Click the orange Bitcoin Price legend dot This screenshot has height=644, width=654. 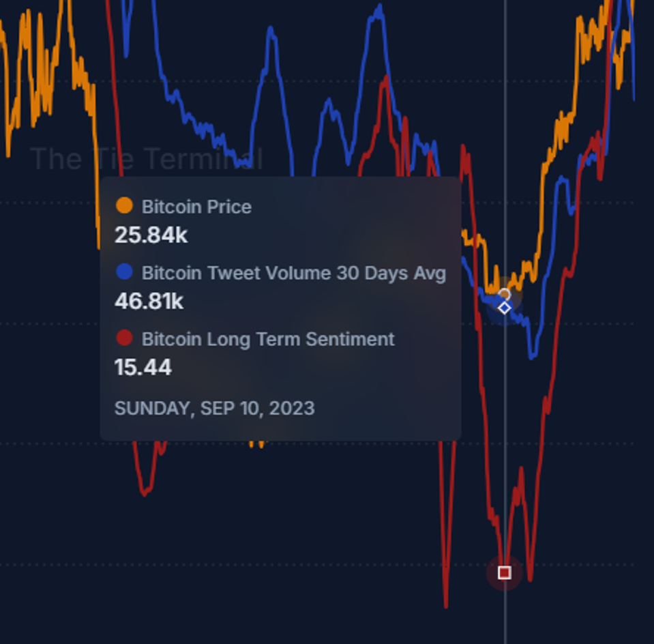pos(124,205)
